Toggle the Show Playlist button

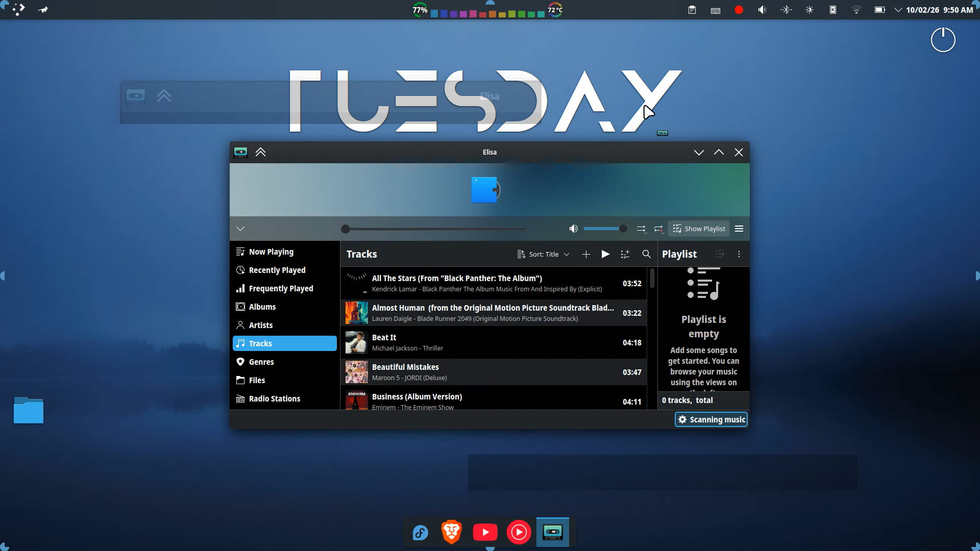tap(699, 229)
